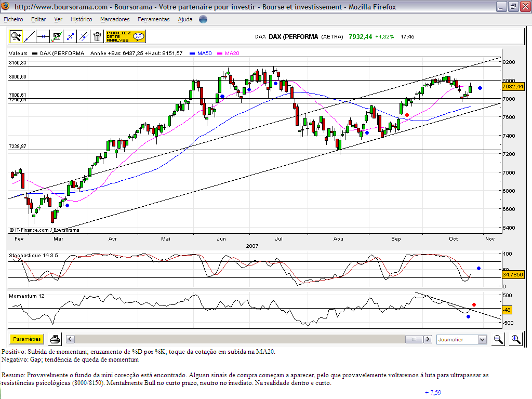This screenshot has width=532, height=399.
Task: Click the +1,32% change value
Action: point(384,37)
